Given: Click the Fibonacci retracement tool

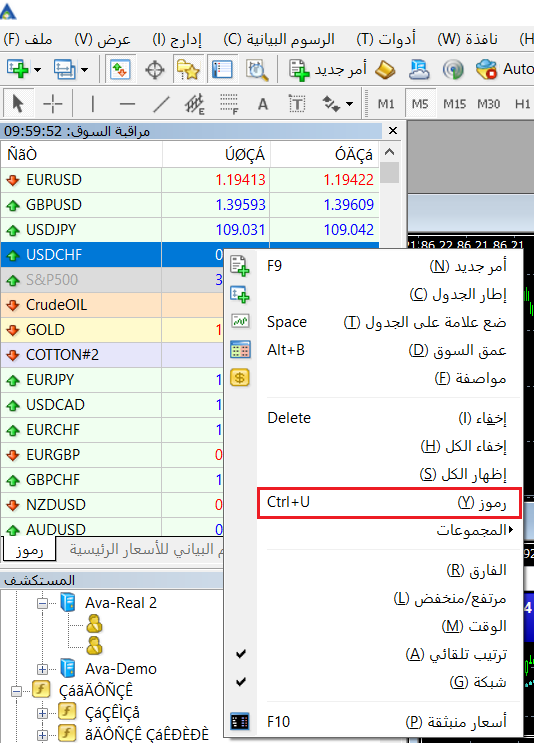Looking at the screenshot, I should click(x=228, y=103).
